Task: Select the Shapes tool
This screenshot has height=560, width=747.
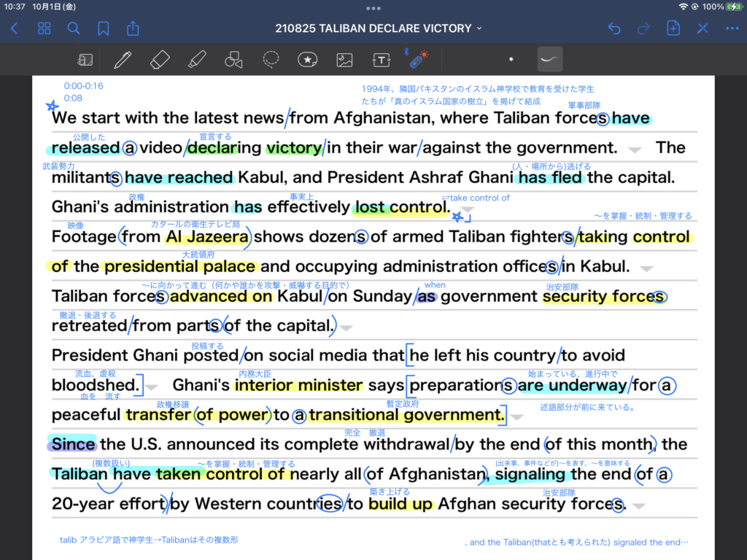Action: click(233, 60)
